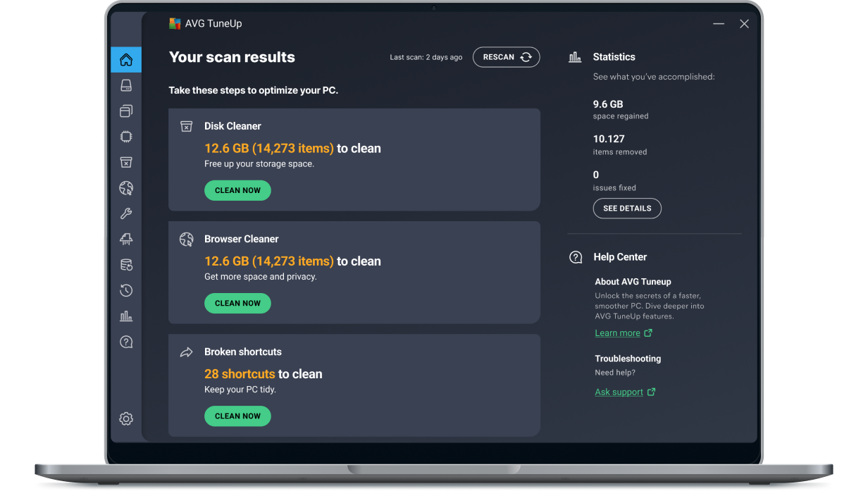Click the '10.127' items removed value
868x491 pixels.
click(x=609, y=139)
